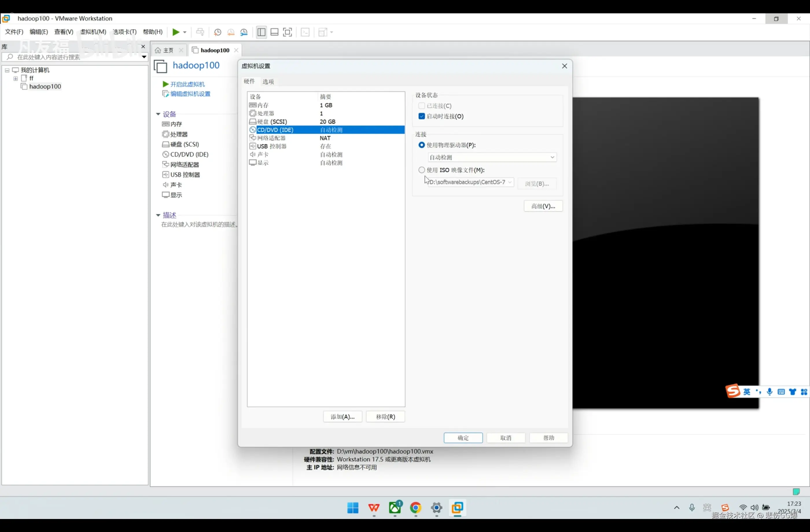Select use ISO image file radio button
The height and width of the screenshot is (532, 810).
(x=422, y=170)
